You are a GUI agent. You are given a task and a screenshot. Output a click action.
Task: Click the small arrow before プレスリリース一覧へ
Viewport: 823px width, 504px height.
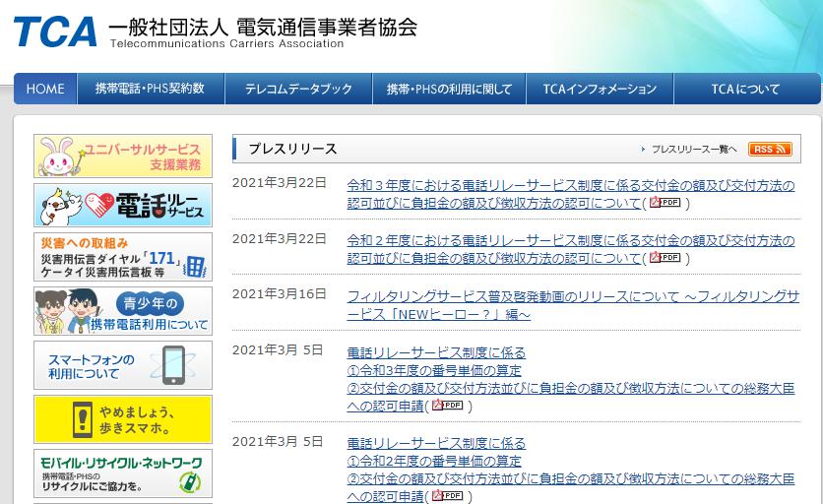click(643, 149)
